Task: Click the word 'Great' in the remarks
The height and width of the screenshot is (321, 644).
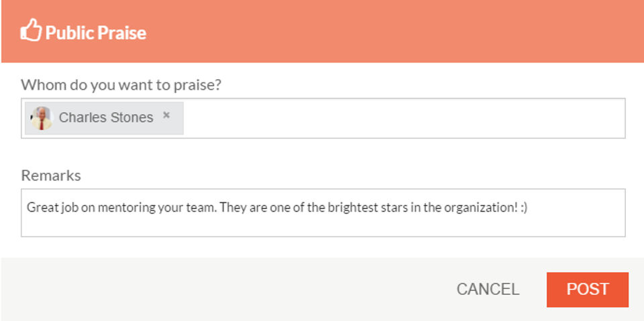Action: pos(40,208)
